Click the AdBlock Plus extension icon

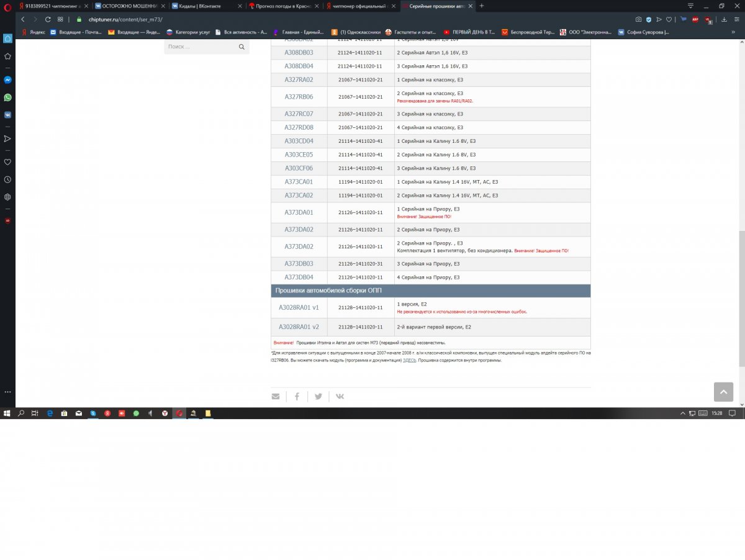click(695, 19)
